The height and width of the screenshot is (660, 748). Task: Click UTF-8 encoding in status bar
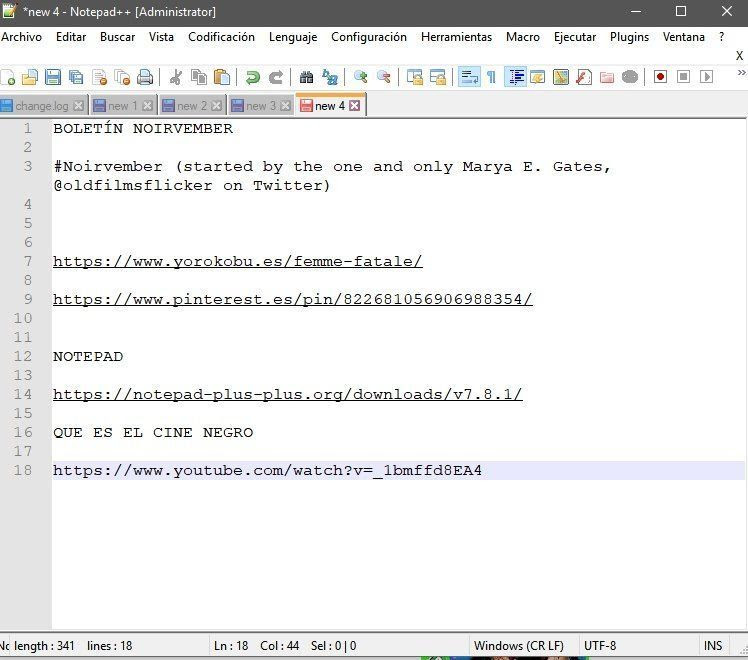(600, 646)
